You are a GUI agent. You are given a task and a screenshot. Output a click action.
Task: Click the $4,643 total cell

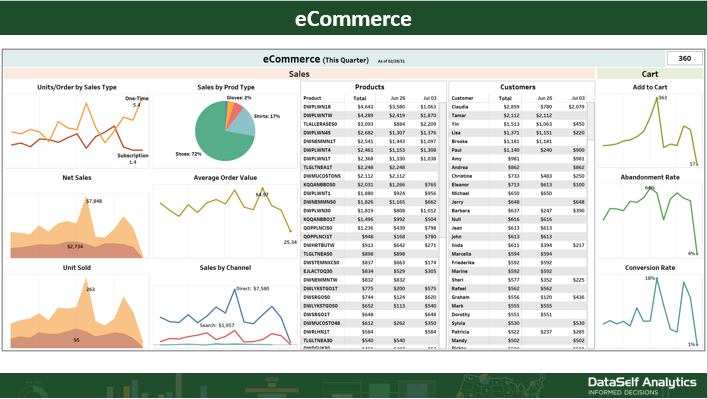click(x=365, y=107)
